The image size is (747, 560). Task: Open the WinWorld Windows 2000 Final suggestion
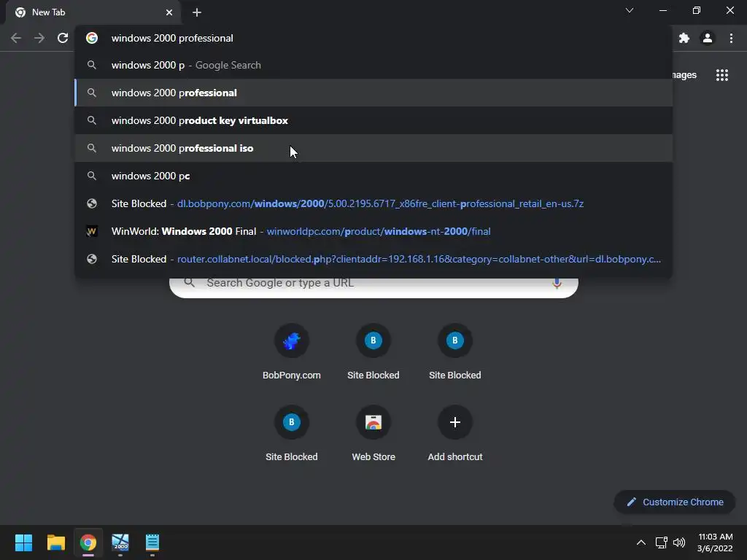[x=373, y=231]
